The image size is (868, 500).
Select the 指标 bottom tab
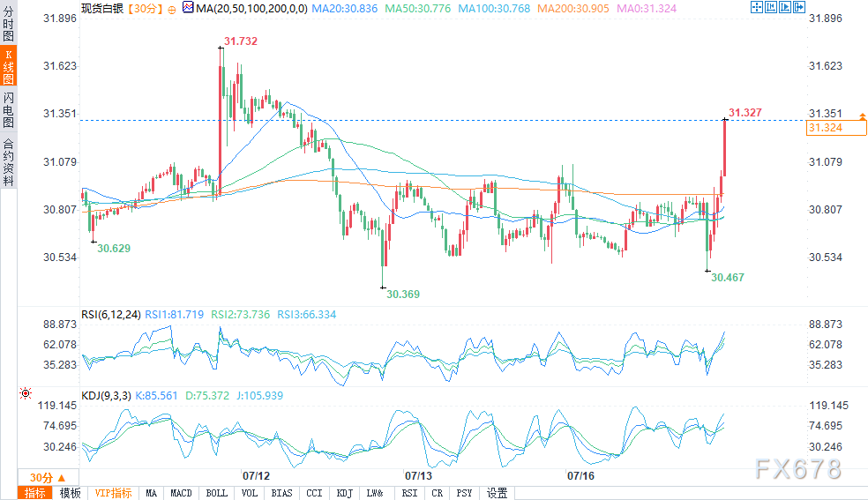35,493
